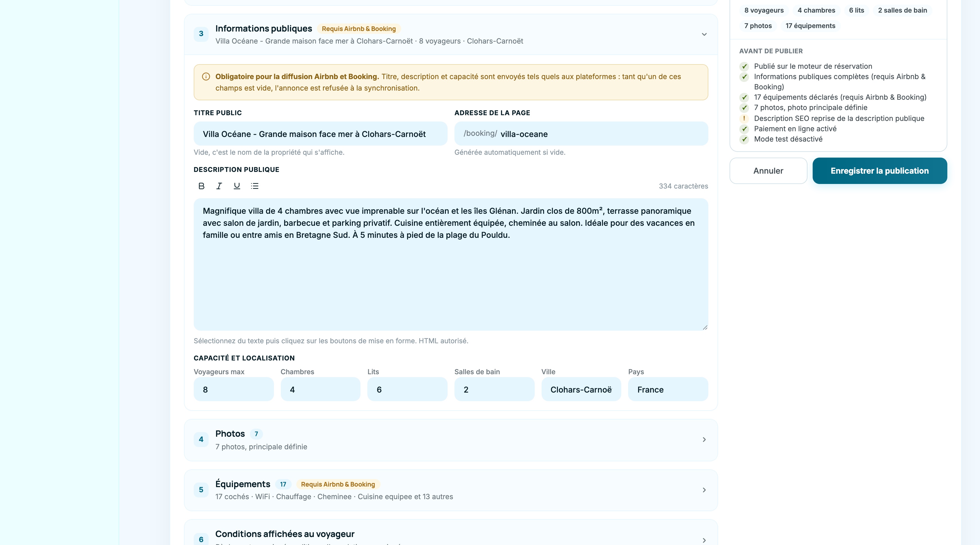Click the description textarea resize handle
Screen dimensions: 980x545
point(705,327)
